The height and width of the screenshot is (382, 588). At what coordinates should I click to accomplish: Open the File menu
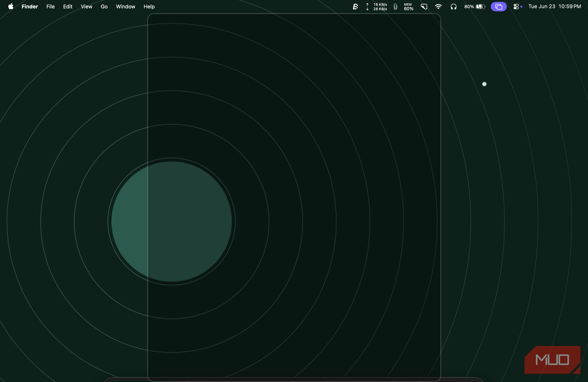click(50, 7)
